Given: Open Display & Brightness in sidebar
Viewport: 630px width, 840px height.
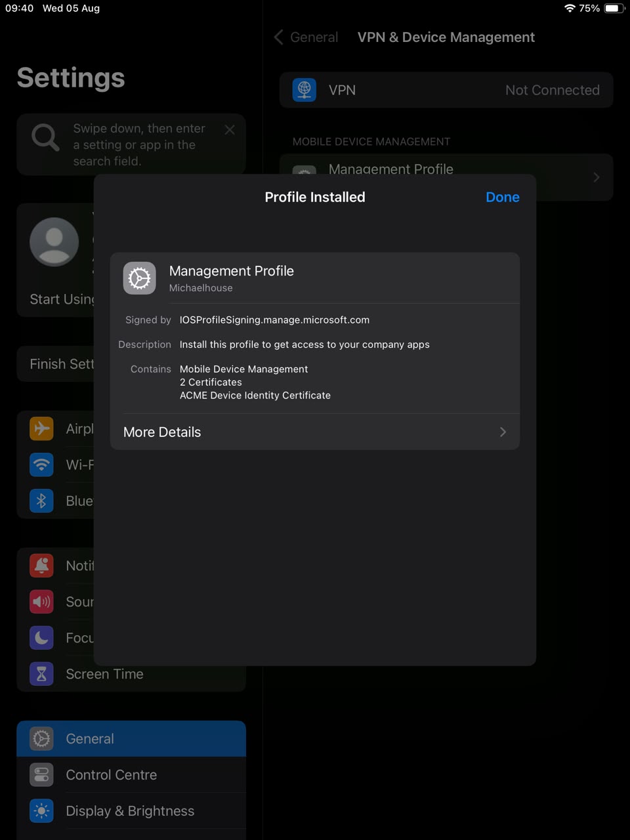Looking at the screenshot, I should pyautogui.click(x=131, y=810).
